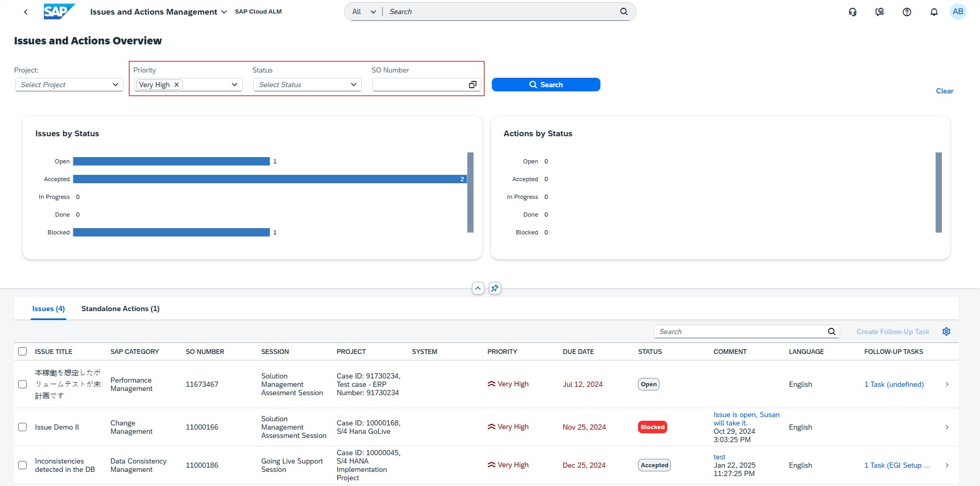
Task: Check the Inconsistencies detected in the DB row
Action: [x=22, y=465]
